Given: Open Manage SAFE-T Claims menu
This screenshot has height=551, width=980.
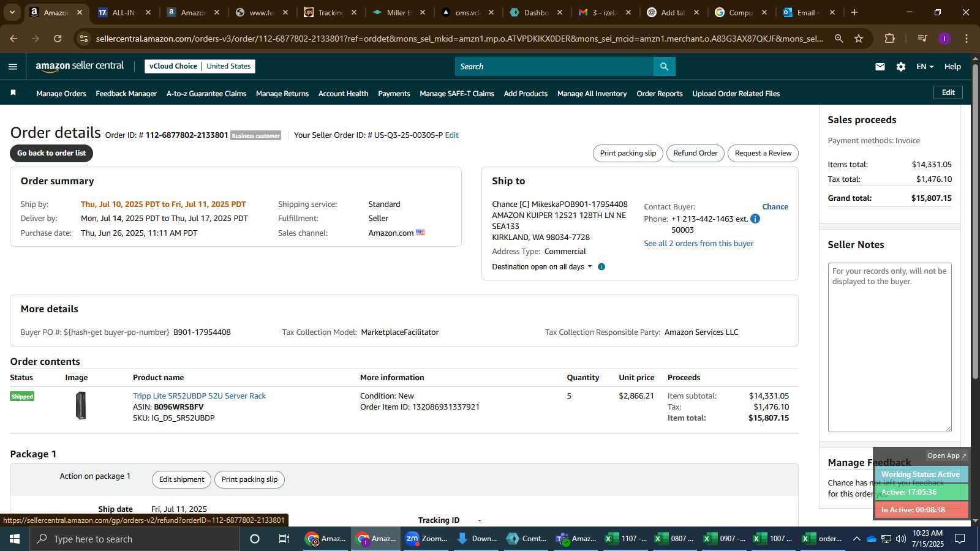Looking at the screenshot, I should point(457,94).
